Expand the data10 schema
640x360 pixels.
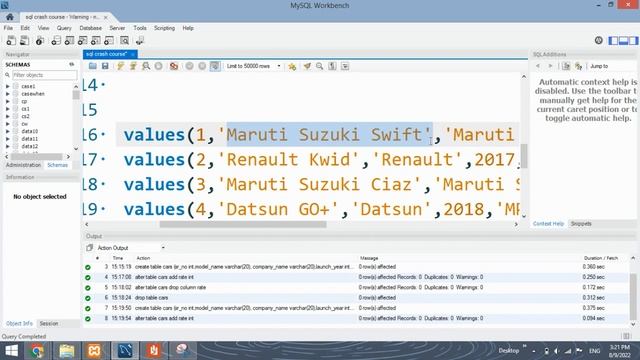[x=8, y=131]
